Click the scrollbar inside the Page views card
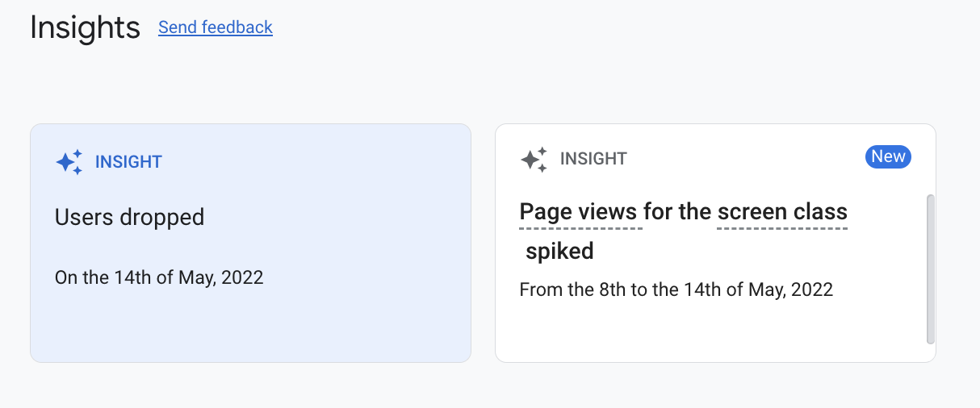980x408 pixels. (x=930, y=269)
